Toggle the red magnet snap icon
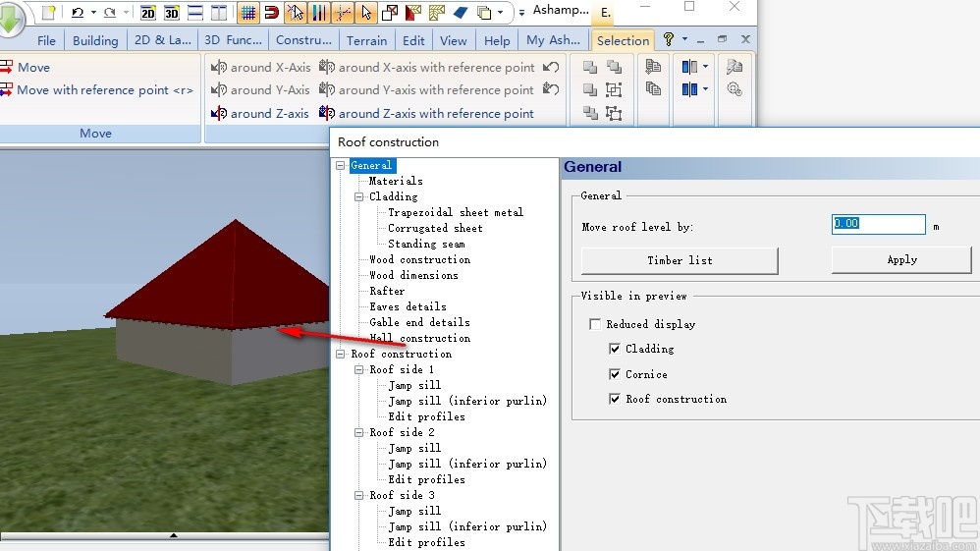The image size is (980, 551). point(271,12)
